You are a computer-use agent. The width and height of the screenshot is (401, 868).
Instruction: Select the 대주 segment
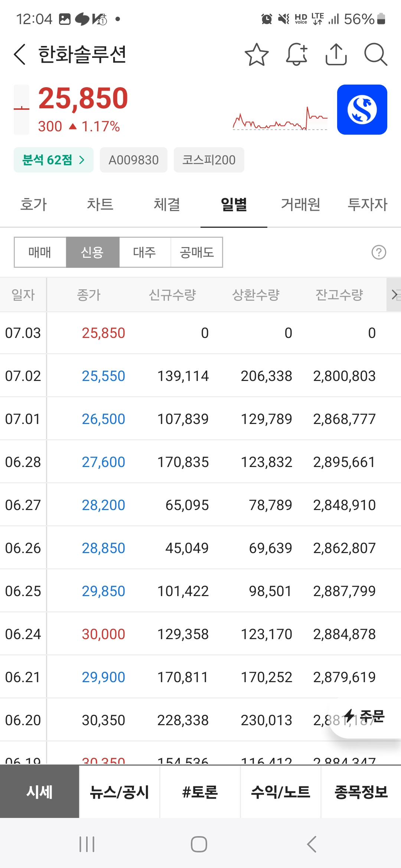(x=145, y=252)
